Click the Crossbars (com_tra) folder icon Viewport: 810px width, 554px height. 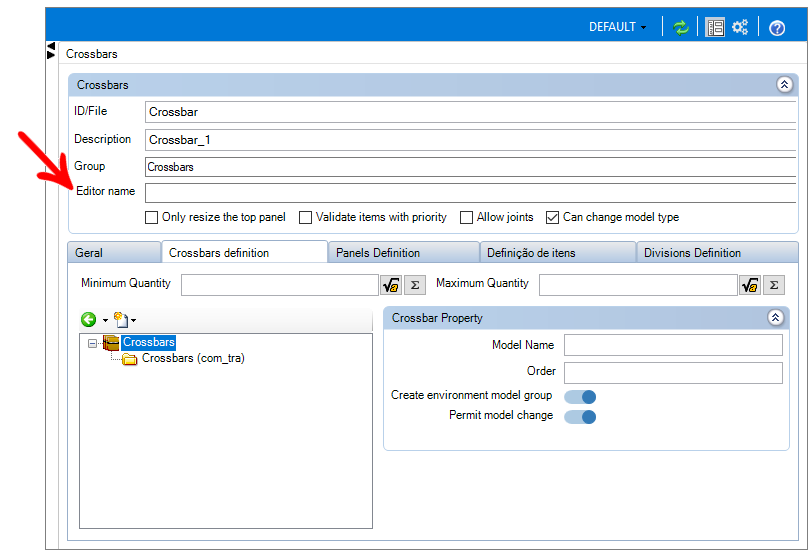coord(130,359)
